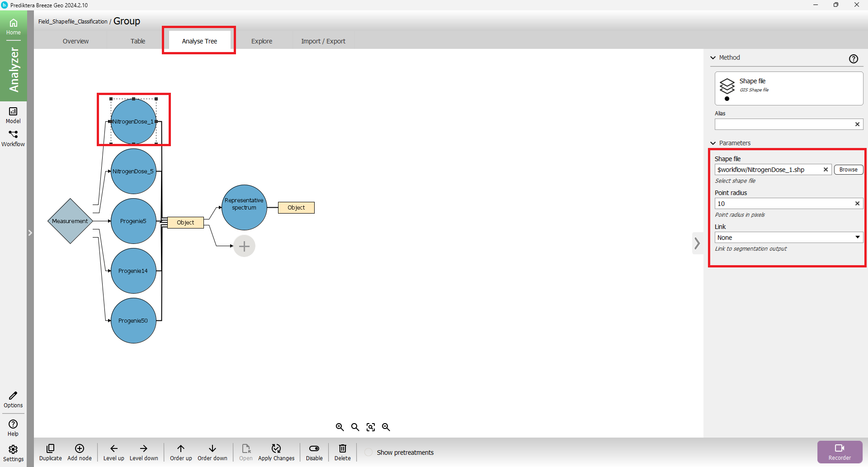Switch to the Explore tab
This screenshot has height=467, width=868.
[262, 41]
